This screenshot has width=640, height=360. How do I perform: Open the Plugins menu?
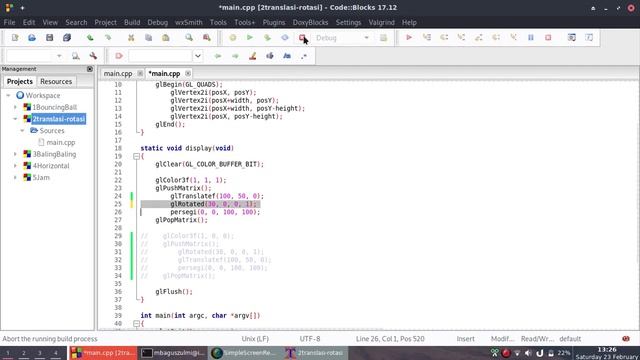point(274,22)
